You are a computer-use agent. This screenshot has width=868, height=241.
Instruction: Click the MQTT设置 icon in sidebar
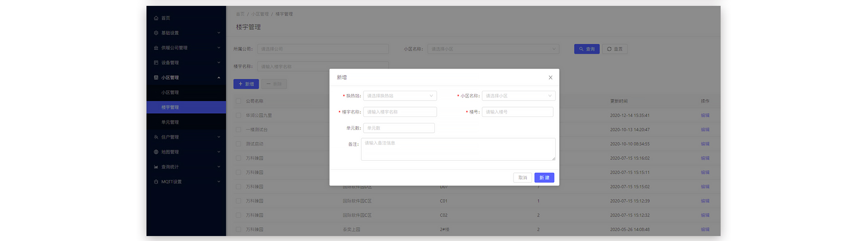click(x=156, y=182)
